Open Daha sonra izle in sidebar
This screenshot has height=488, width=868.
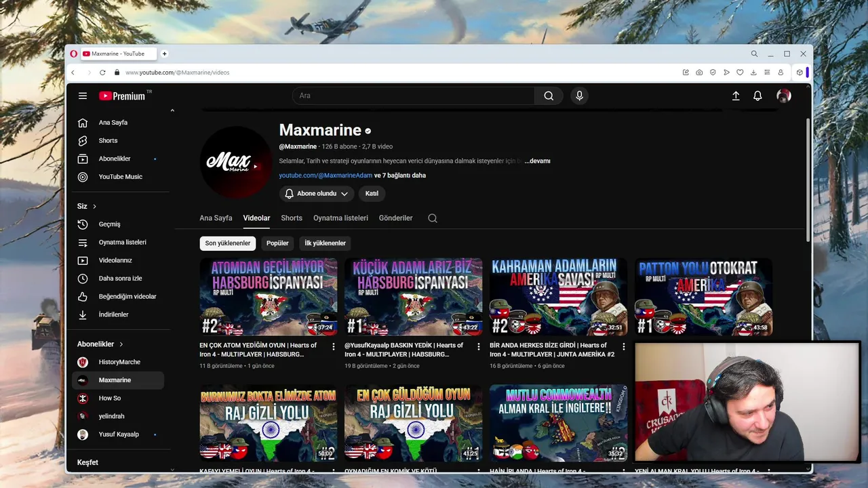[x=118, y=279]
